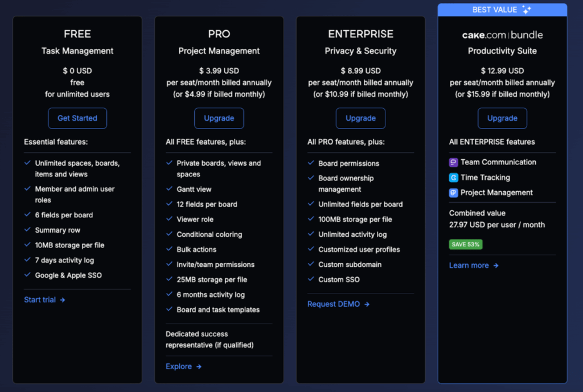Click the arrow icon next to Learn more
The width and height of the screenshot is (583, 392).
(496, 266)
